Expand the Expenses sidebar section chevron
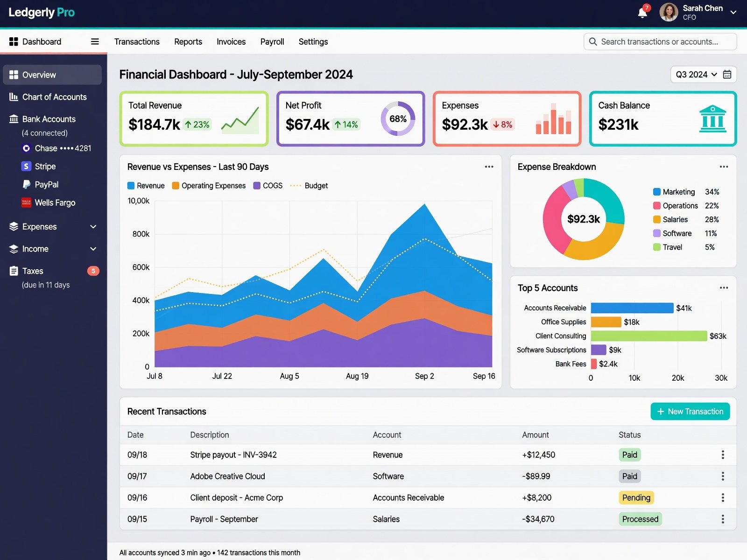 pyautogui.click(x=93, y=227)
